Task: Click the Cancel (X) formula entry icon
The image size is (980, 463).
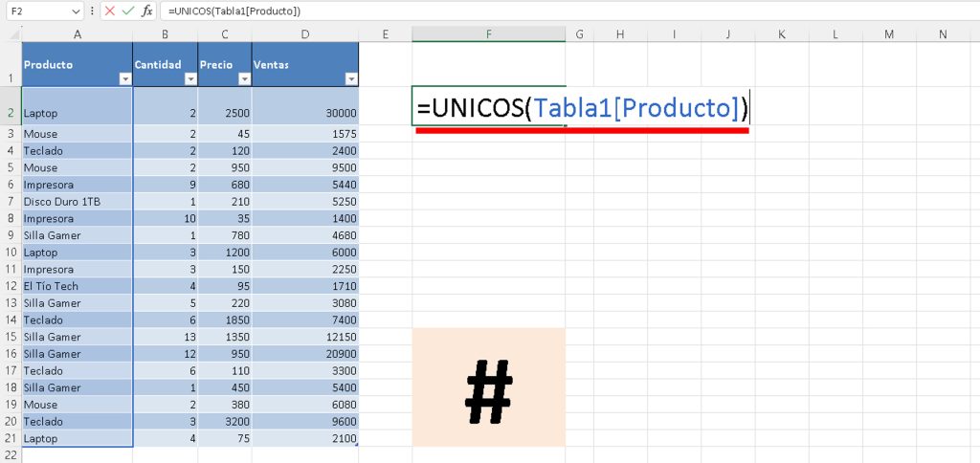Action: pyautogui.click(x=110, y=11)
